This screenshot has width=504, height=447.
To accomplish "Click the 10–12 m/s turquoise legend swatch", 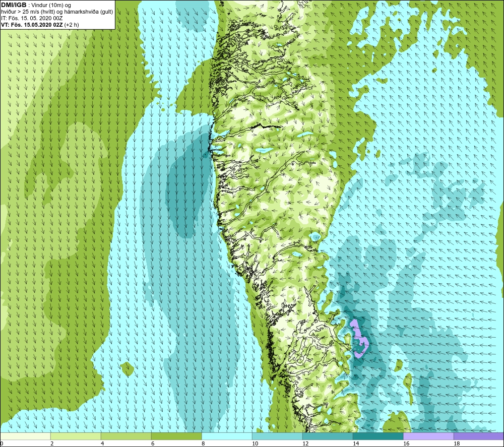I will [x=277, y=436].
